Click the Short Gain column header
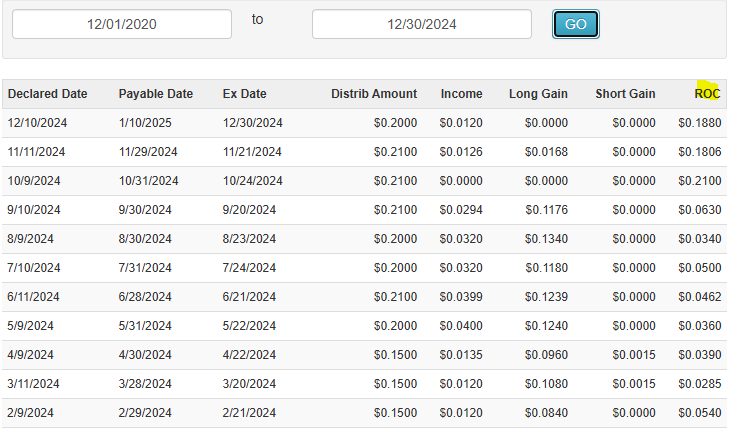Image resolution: width=741 pixels, height=430 pixels. (x=625, y=94)
